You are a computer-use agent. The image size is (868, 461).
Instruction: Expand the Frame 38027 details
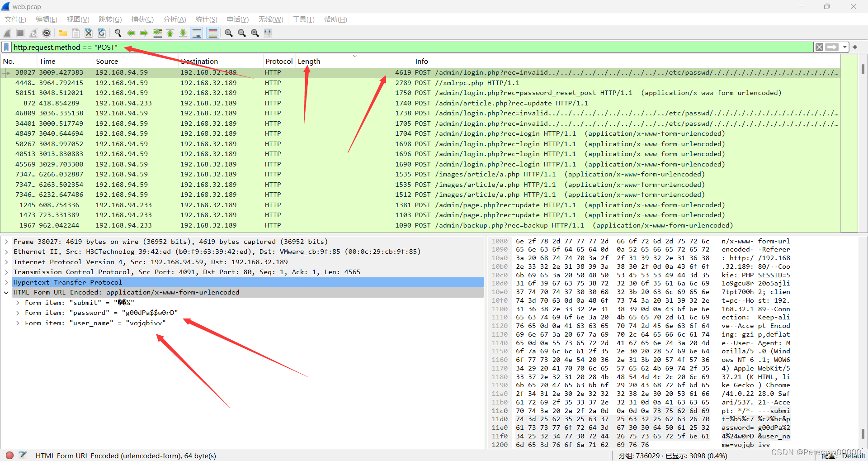coord(6,242)
